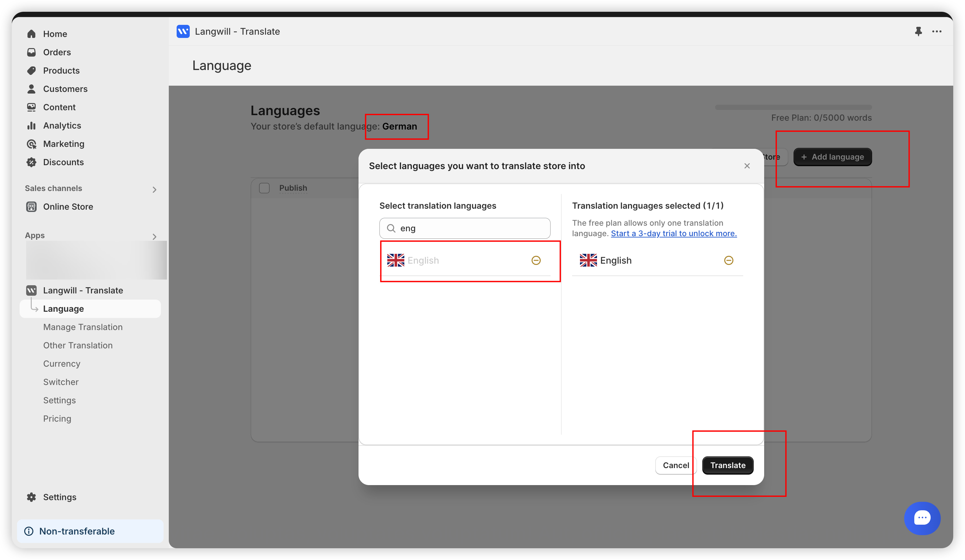Click the UK flag in selected languages

pos(588,260)
